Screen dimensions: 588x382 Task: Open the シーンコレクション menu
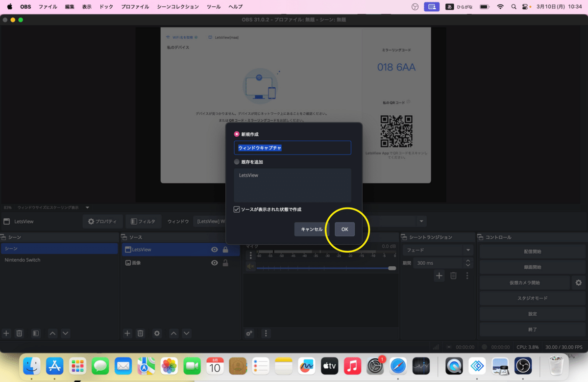coord(178,7)
